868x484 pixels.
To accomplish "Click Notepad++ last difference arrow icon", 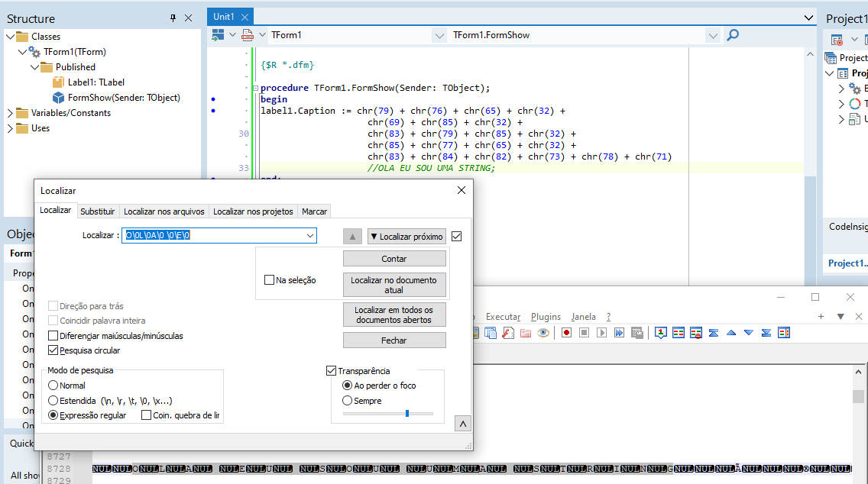I will [x=766, y=332].
